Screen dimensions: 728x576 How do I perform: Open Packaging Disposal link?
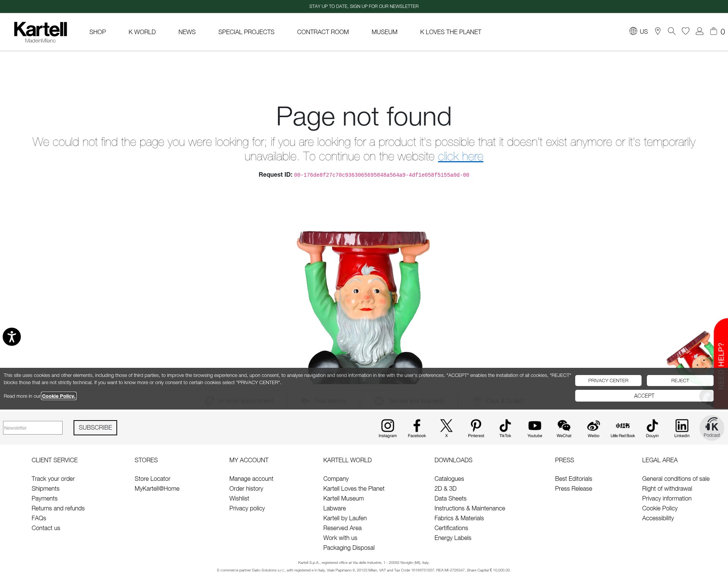click(x=349, y=548)
